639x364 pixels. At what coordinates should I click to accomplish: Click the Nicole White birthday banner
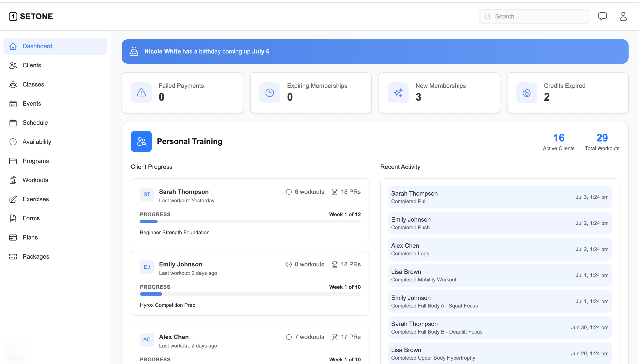click(375, 52)
